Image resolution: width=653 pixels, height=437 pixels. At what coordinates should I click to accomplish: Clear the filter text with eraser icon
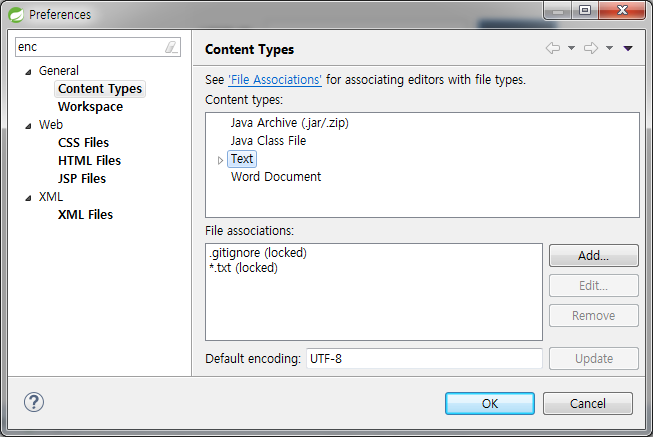click(x=171, y=47)
